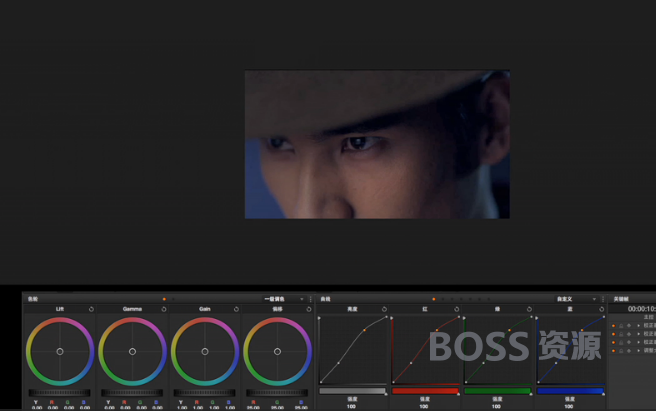The width and height of the screenshot is (656, 411).
Task: Click the Lift master wheel slider
Action: pos(59,393)
